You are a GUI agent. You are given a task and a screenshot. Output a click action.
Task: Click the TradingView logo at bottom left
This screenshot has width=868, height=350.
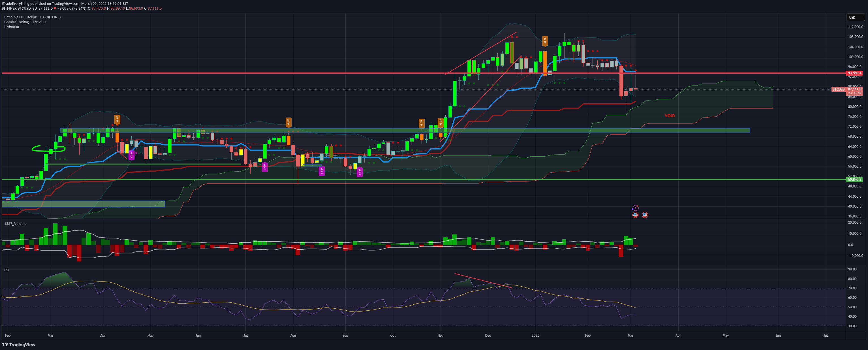point(18,345)
